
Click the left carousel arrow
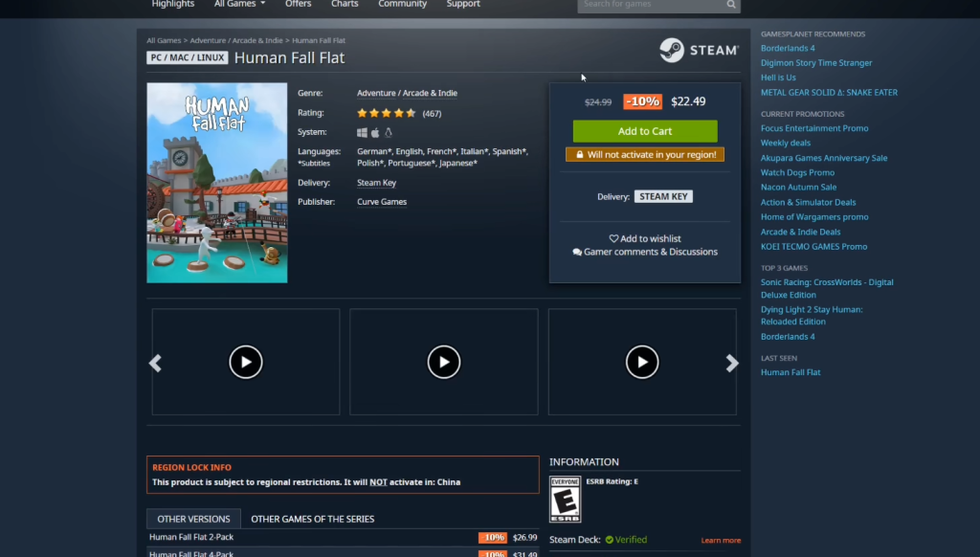155,363
